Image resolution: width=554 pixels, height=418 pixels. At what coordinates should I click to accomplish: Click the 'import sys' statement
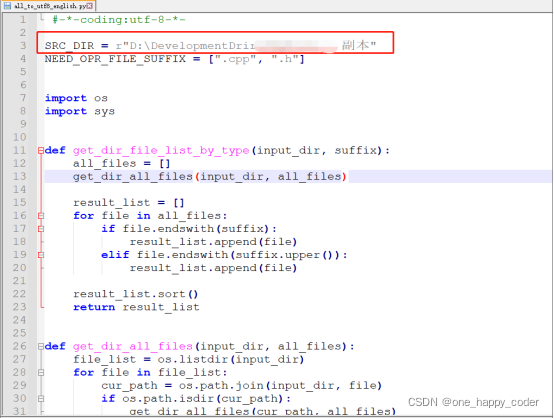pos(80,111)
